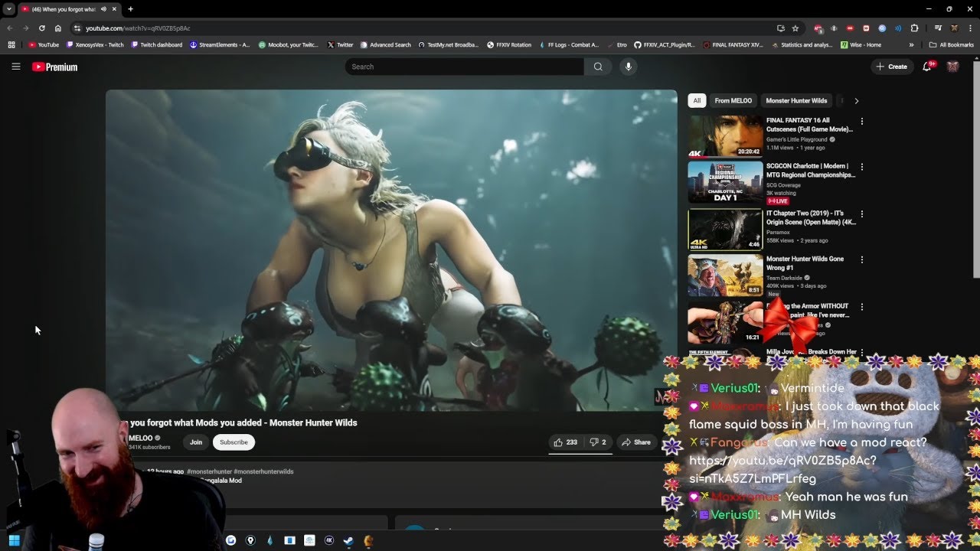This screenshot has height=551, width=980.
Task: Click the main video player
Action: 391,250
